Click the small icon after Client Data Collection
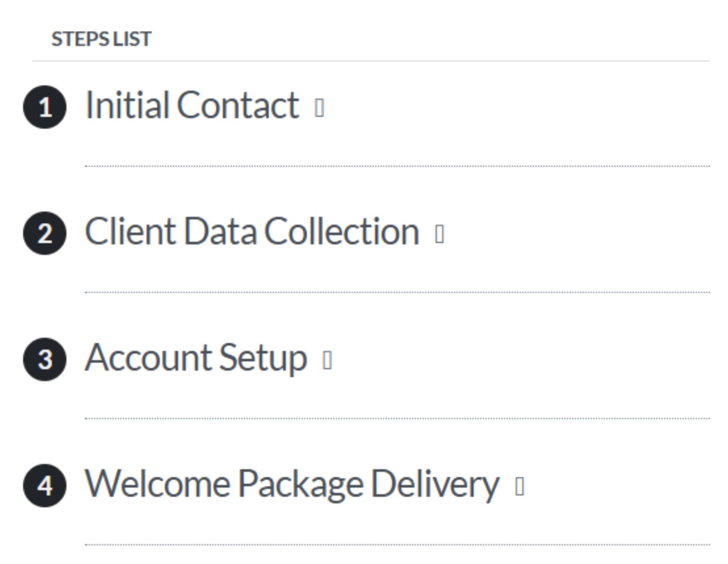The image size is (728, 564). pos(439,234)
